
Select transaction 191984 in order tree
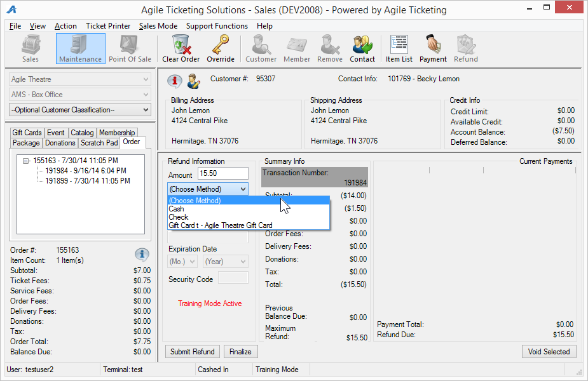coord(86,171)
